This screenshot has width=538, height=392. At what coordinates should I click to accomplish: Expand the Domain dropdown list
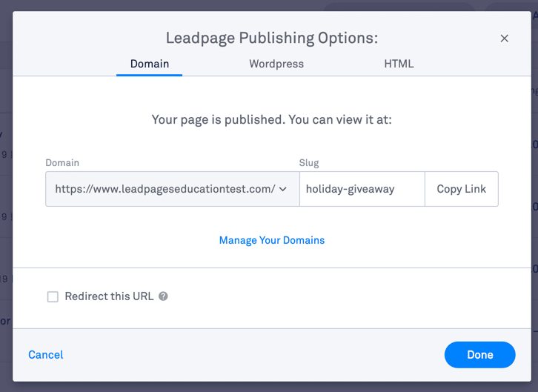pyautogui.click(x=173, y=189)
